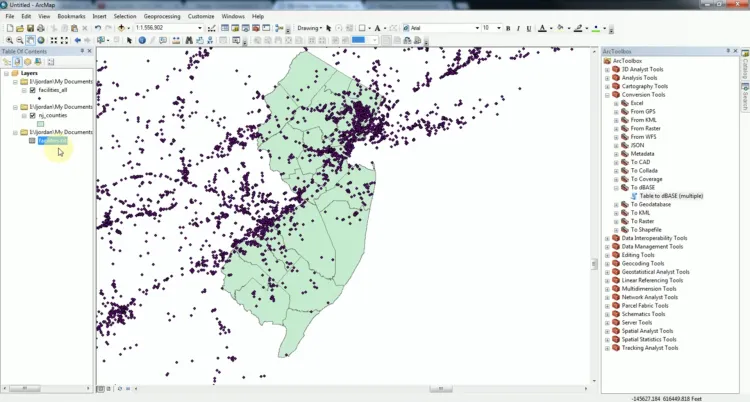The image size is (750, 402).
Task: Click the Save map document icon
Action: click(28, 28)
